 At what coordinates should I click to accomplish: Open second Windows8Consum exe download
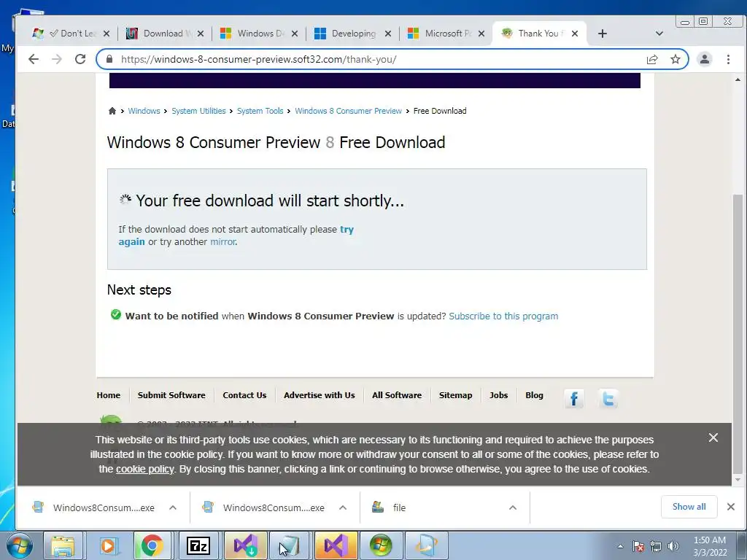tap(266, 507)
